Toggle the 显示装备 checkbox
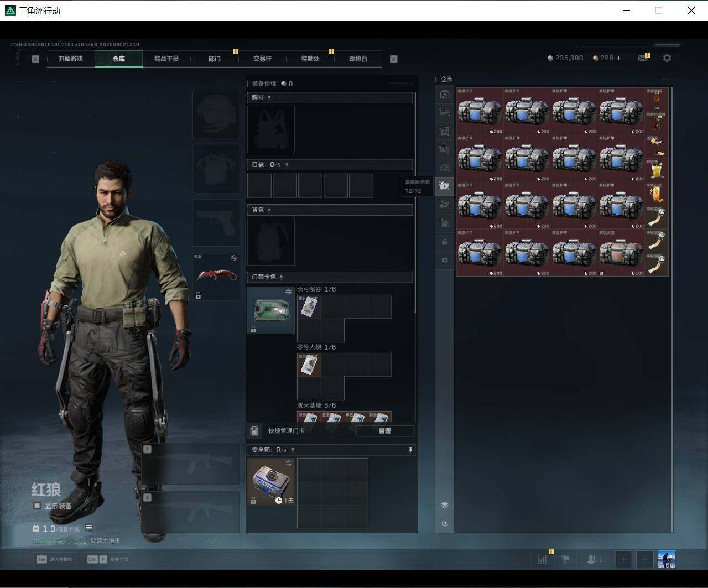Screen dimensions: 708x588 pyautogui.click(x=37, y=506)
